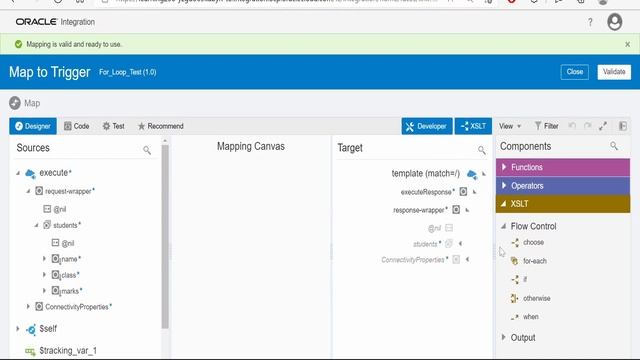
Task: Dismiss the mapping valid notification
Action: coord(627,44)
